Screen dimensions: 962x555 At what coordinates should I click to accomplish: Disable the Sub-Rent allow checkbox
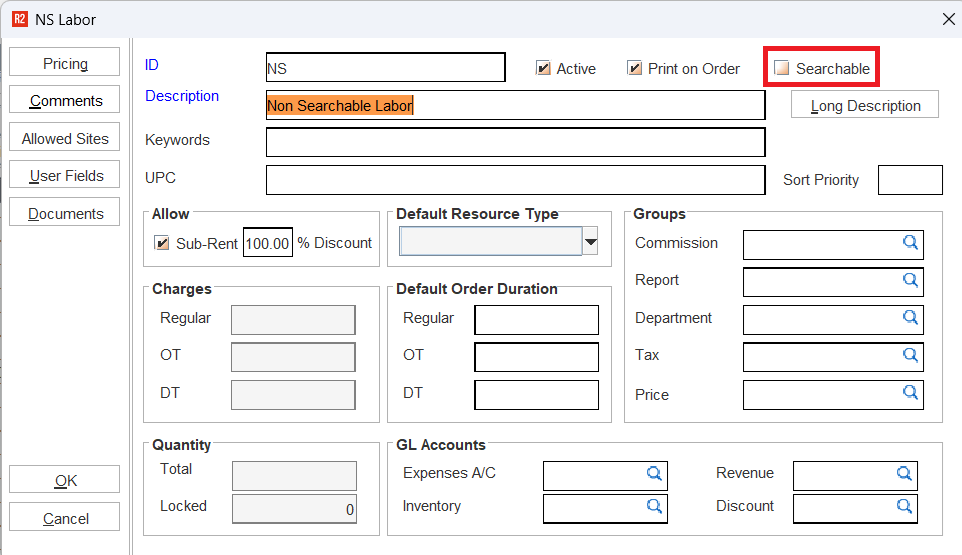pyautogui.click(x=162, y=243)
